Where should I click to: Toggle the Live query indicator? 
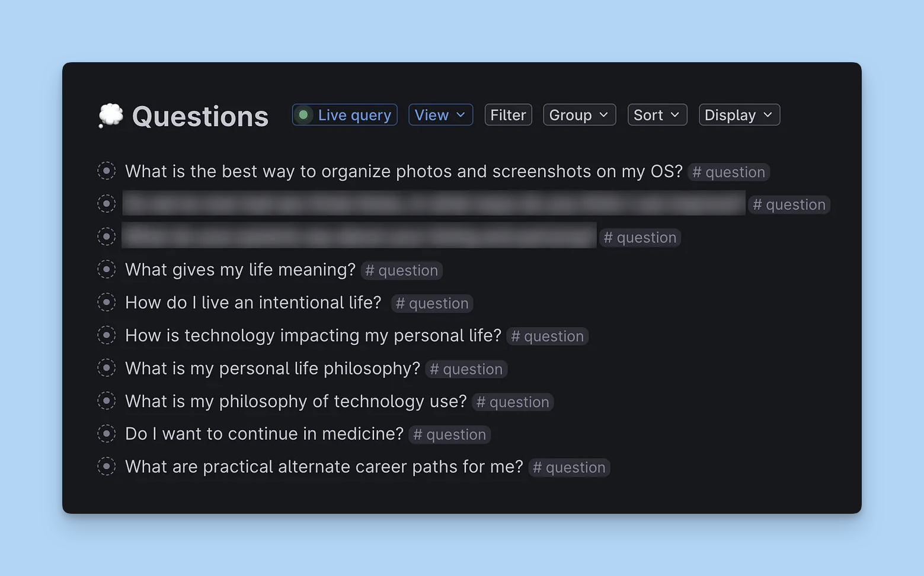coord(344,115)
